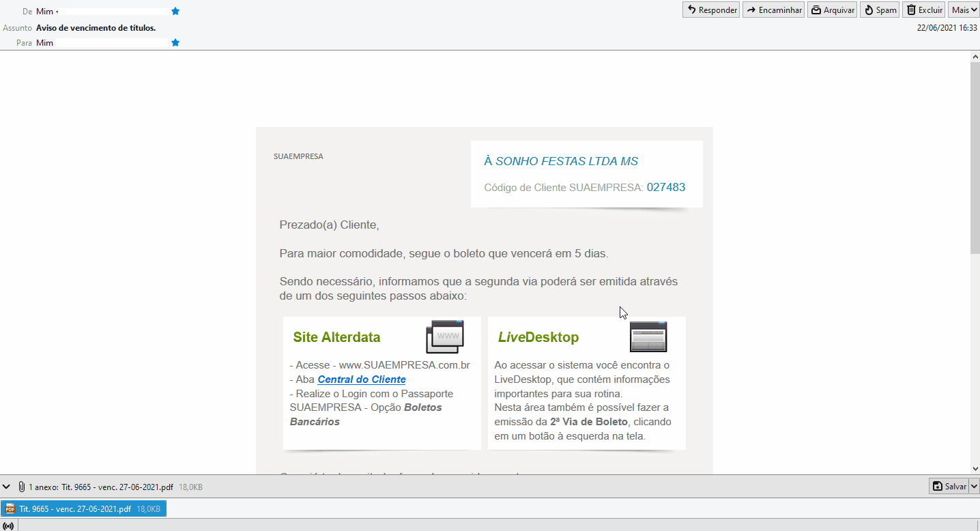Open the Central do Cliente link
Screen dimensions: 980x531
pos(362,379)
